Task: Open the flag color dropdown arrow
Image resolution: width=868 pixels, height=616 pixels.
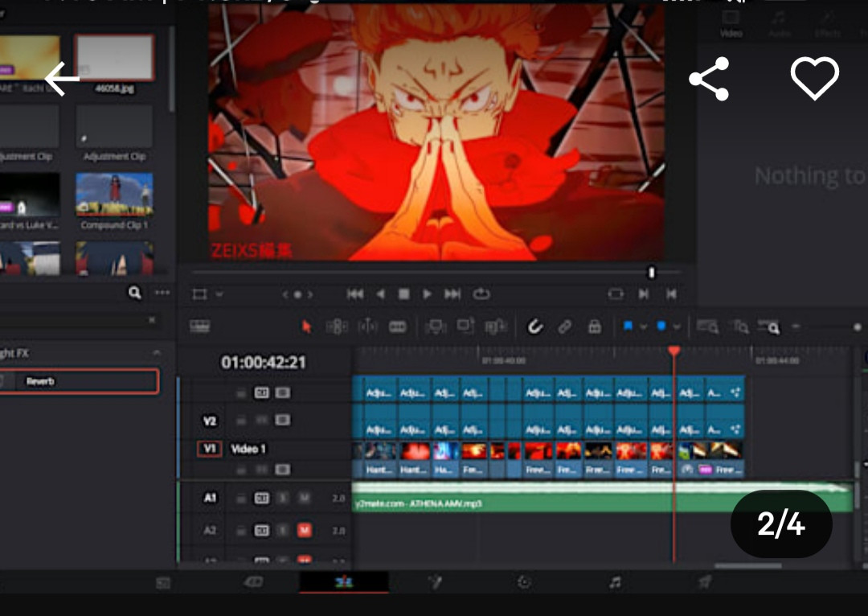Action: [643, 326]
